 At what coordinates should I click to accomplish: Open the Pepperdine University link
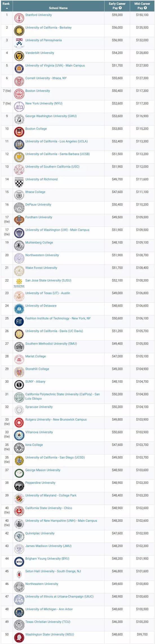(x=40, y=483)
